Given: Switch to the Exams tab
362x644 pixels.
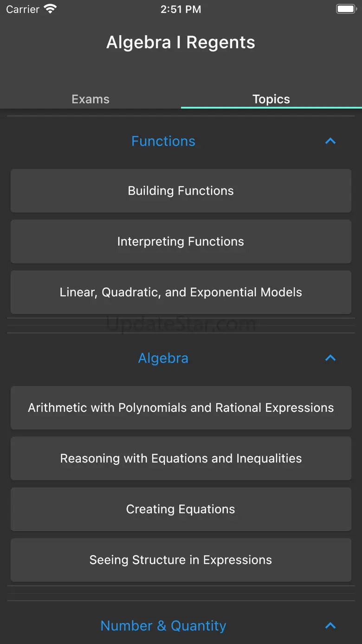Looking at the screenshot, I should point(90,99).
